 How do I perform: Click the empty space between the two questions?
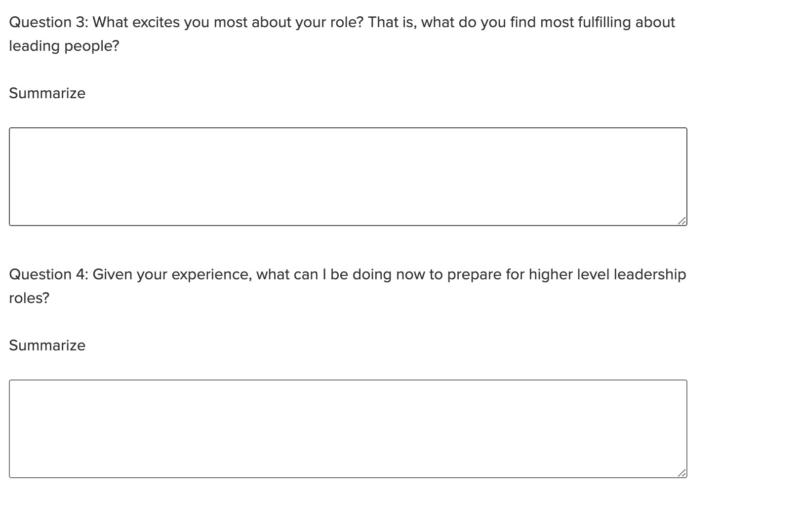[x=346, y=247]
